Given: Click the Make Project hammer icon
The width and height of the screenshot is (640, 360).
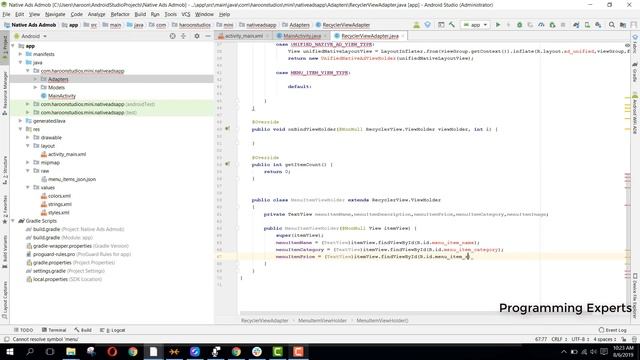Looking at the screenshot, I should click(x=452, y=25).
